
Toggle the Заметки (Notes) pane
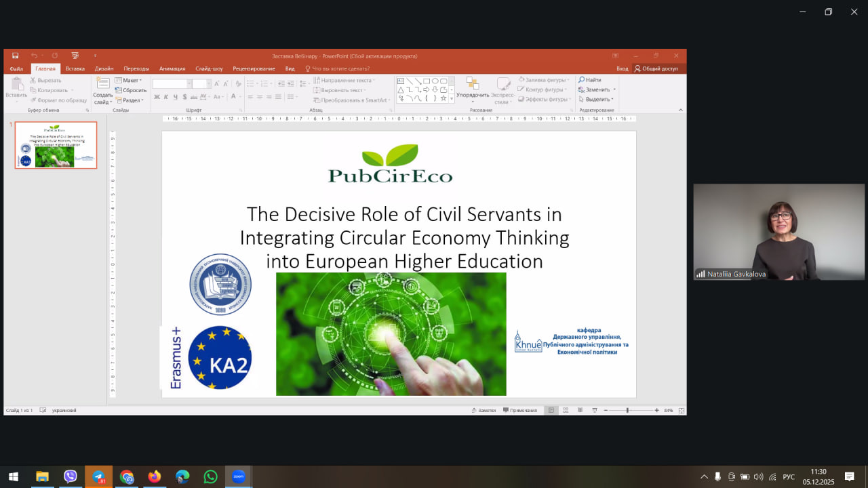coord(484,410)
